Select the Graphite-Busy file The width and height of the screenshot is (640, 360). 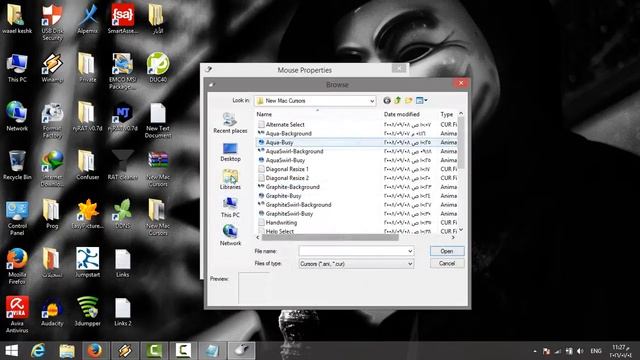tap(283, 196)
